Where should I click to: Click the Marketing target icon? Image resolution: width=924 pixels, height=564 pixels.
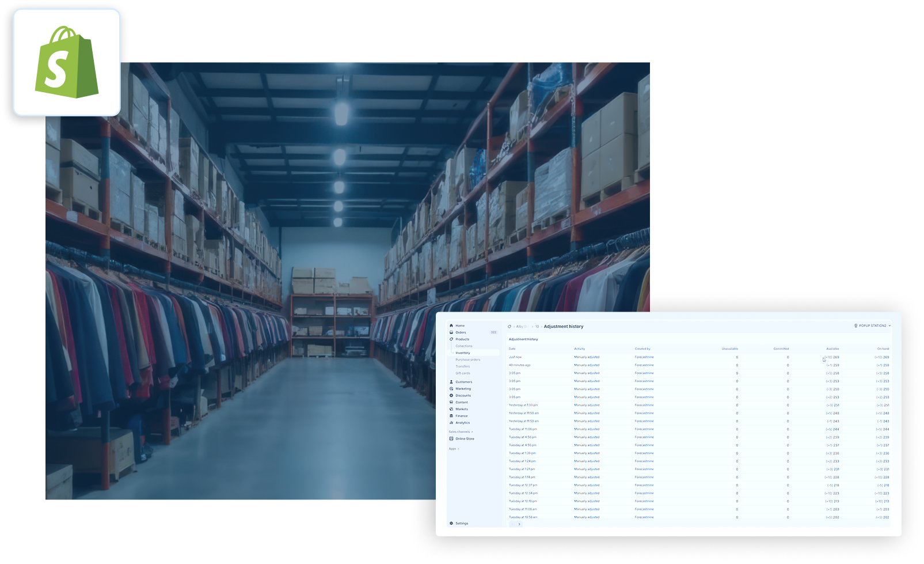[451, 389]
